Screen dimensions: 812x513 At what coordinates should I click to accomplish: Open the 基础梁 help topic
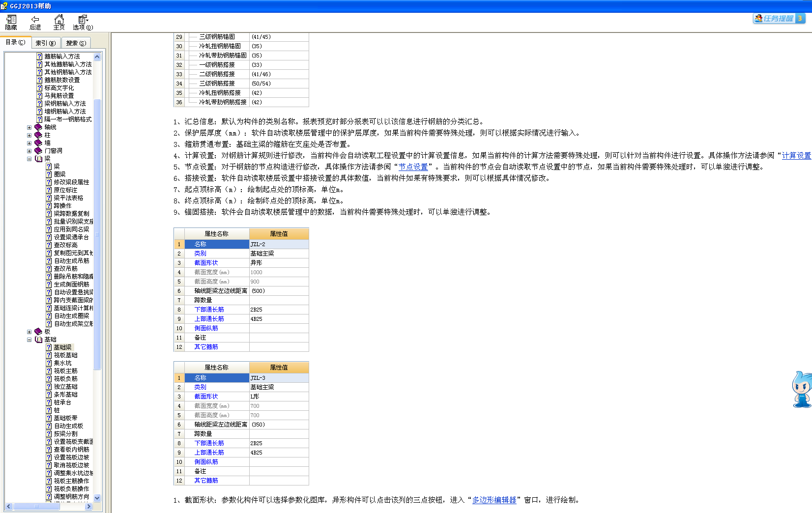62,347
